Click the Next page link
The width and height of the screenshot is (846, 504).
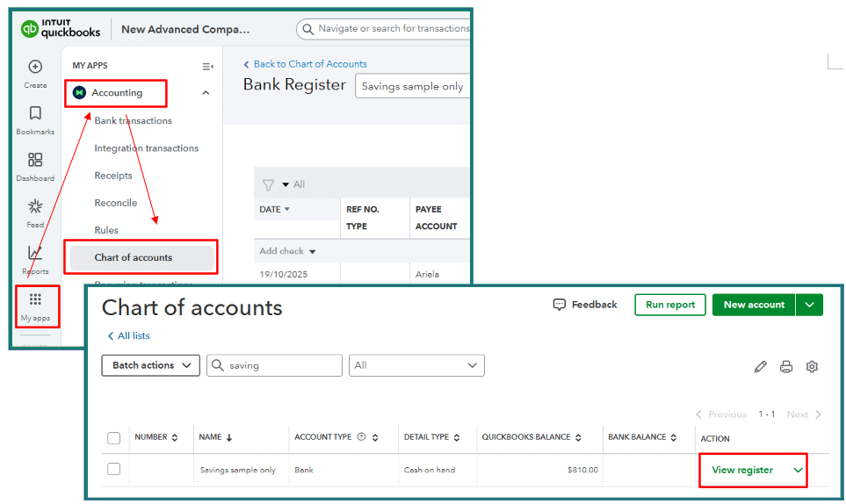803,414
